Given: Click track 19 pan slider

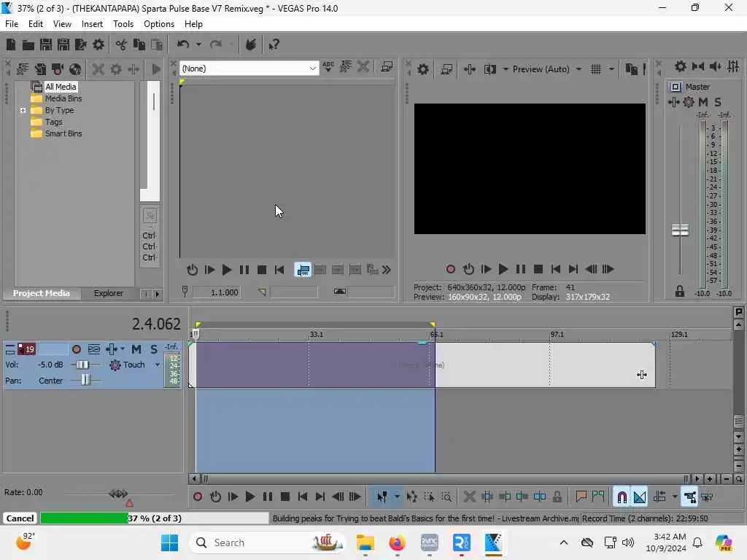Looking at the screenshot, I should tap(85, 381).
